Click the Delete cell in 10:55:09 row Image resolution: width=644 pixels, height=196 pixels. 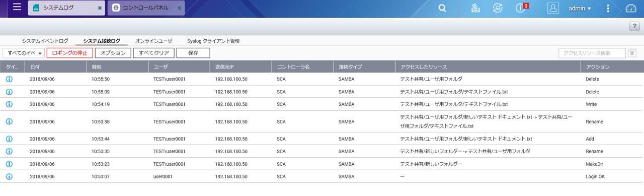pos(592,92)
